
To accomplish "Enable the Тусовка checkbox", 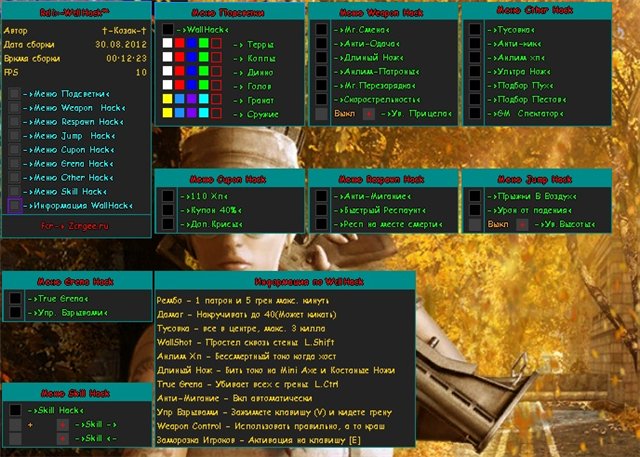I will [475, 29].
